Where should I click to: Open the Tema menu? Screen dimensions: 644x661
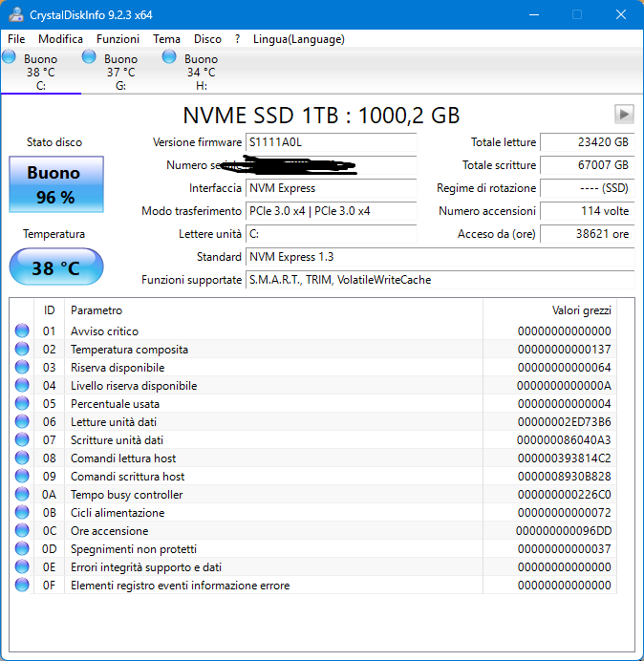[166, 39]
